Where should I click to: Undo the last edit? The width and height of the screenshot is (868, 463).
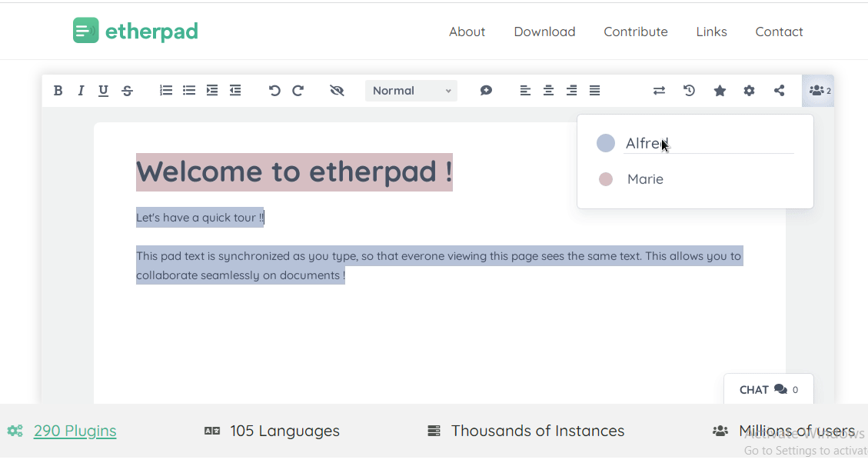point(274,90)
